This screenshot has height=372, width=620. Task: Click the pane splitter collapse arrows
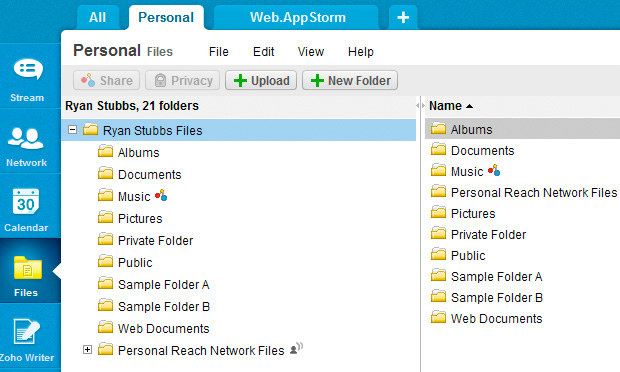[x=420, y=106]
